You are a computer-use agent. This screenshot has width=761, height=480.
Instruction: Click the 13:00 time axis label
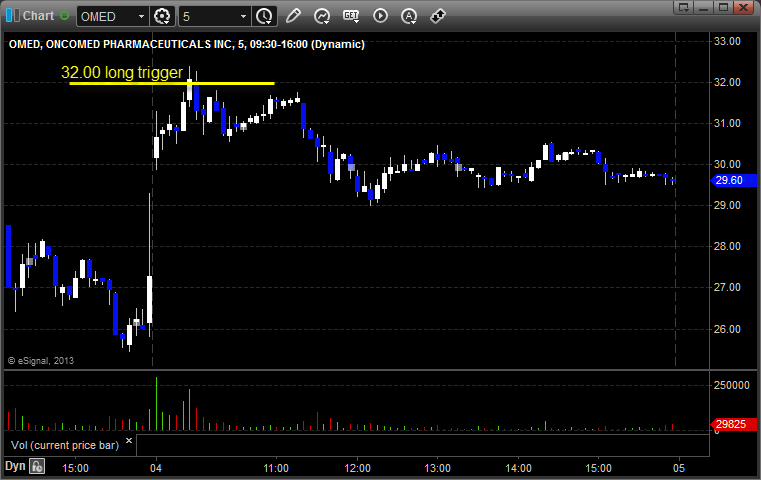[x=437, y=468]
